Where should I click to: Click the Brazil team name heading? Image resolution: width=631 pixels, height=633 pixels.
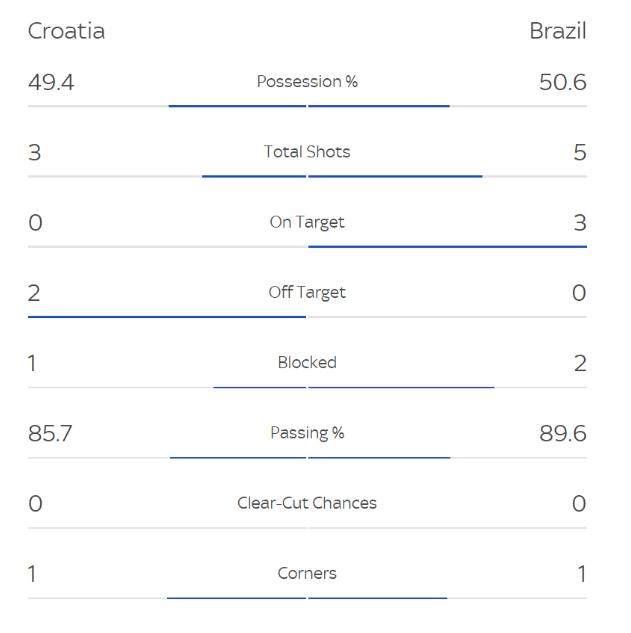[557, 31]
